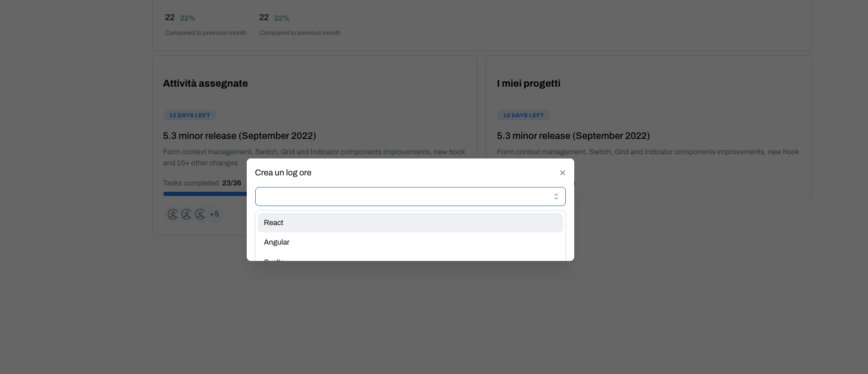
Task: Click the third teammate avatar icon
Action: click(200, 214)
